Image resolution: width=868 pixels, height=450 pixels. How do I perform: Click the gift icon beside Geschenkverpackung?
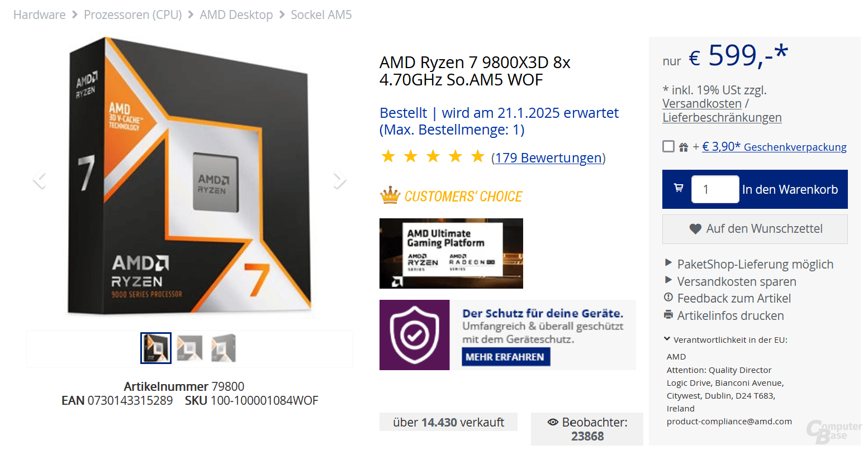pyautogui.click(x=684, y=147)
